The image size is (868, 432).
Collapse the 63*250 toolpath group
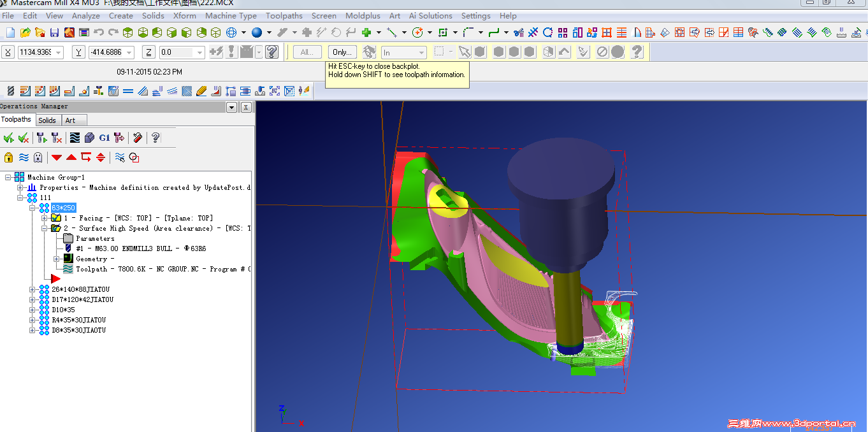tap(33, 208)
